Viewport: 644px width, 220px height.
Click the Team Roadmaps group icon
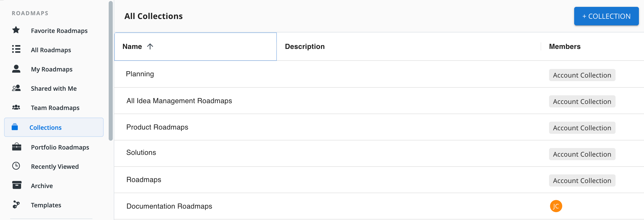click(16, 107)
